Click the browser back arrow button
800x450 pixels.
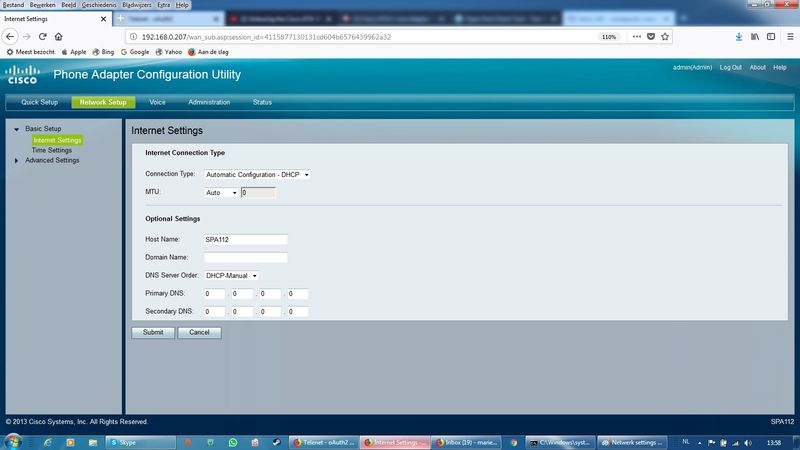pos(11,36)
